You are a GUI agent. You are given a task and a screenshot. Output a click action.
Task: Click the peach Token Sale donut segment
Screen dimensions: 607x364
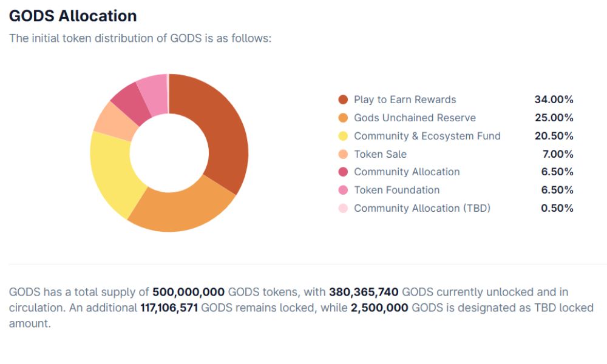click(111, 119)
